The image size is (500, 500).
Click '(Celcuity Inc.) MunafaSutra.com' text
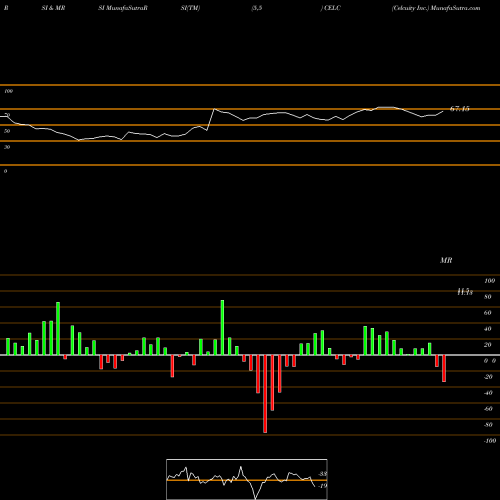(436, 8)
